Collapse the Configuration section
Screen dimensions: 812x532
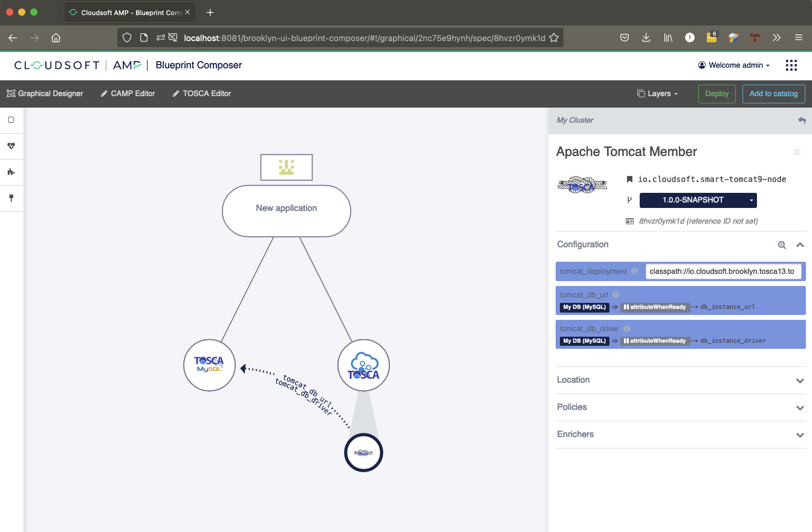[800, 245]
